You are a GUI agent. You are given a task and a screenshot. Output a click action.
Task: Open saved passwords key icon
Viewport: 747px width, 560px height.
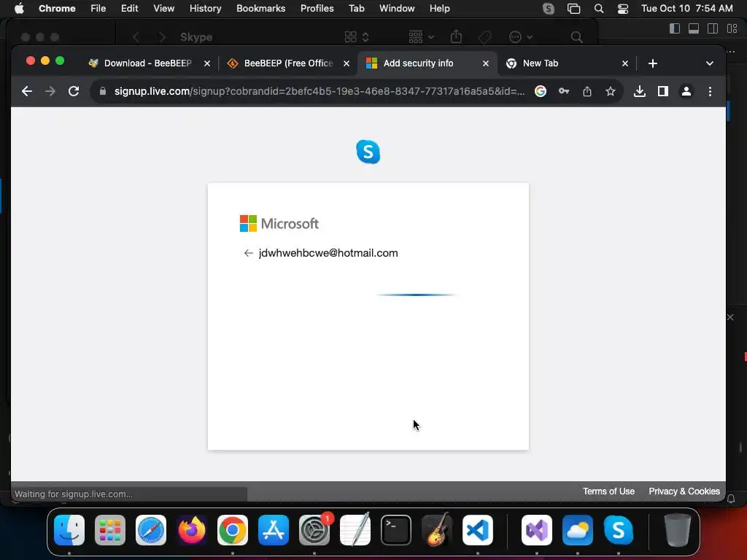point(564,91)
